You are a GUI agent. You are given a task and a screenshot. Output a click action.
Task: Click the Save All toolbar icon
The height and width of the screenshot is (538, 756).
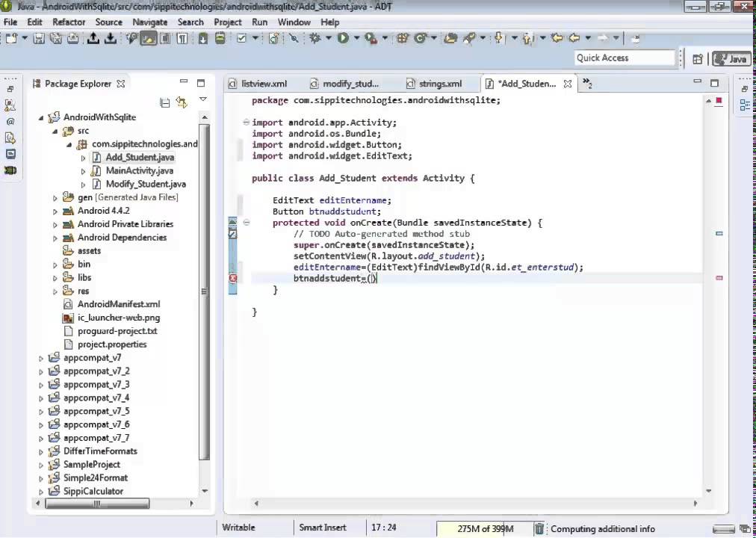(56, 39)
